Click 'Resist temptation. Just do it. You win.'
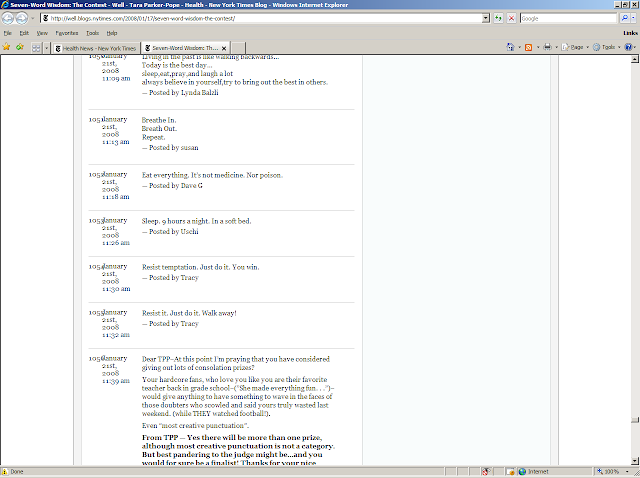 (x=200, y=267)
